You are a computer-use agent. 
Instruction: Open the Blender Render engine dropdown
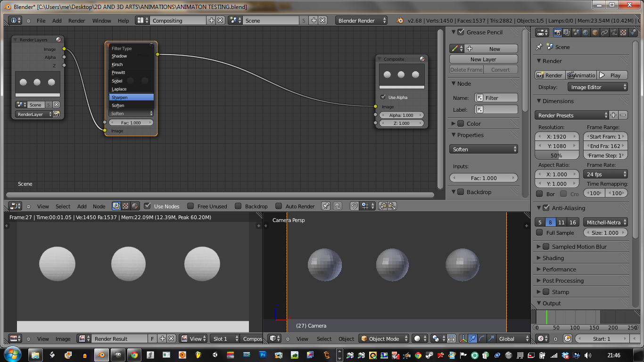click(362, 20)
